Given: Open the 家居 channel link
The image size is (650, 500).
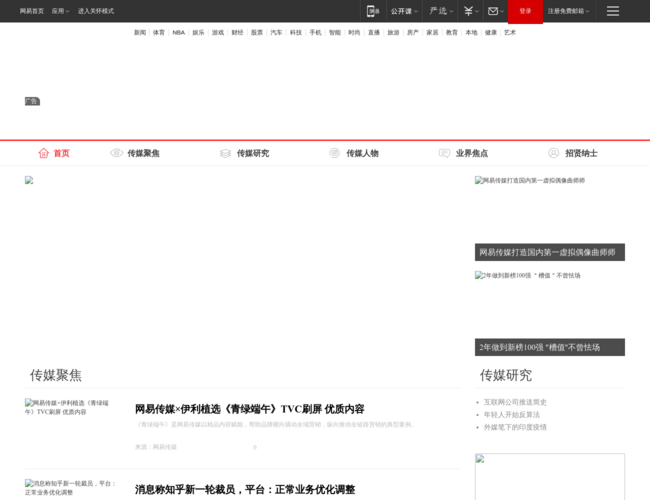Looking at the screenshot, I should [432, 32].
